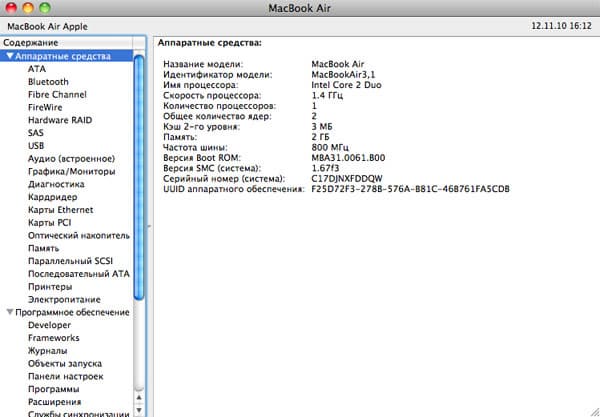Select Последовательный ATA in the sidebar
600x417 pixels.
point(79,274)
